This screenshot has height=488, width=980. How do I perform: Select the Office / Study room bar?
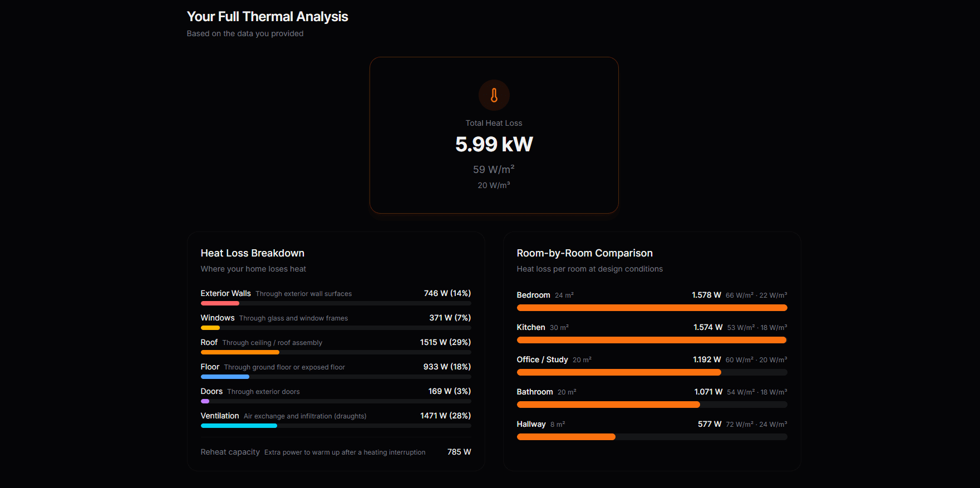pyautogui.click(x=619, y=372)
